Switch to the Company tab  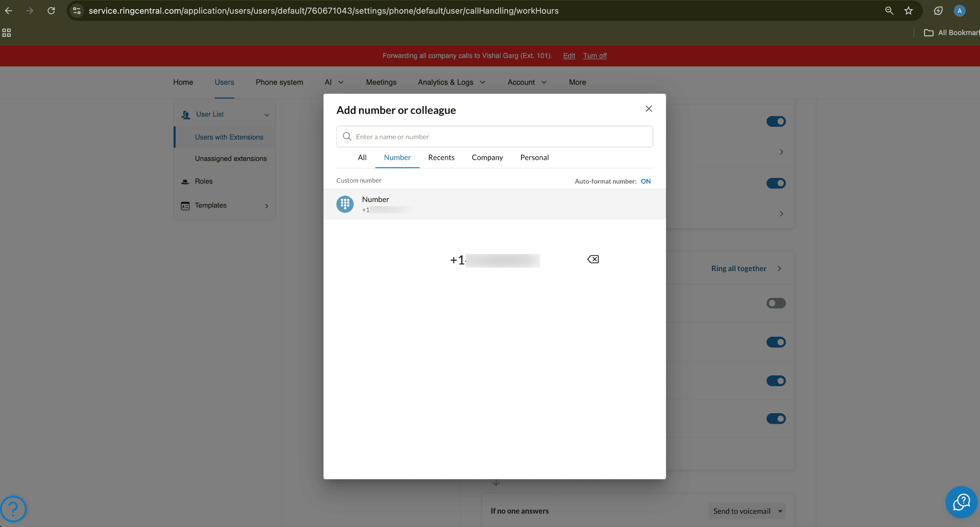pyautogui.click(x=487, y=158)
